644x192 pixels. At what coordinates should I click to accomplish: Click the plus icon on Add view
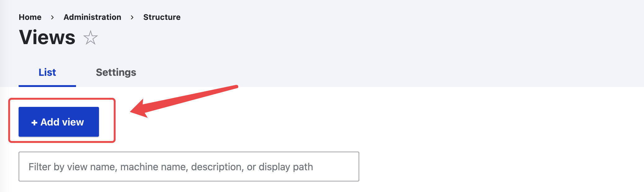(34, 122)
